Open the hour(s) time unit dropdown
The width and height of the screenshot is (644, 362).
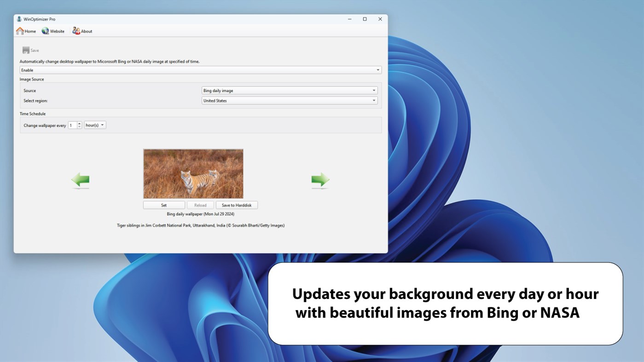point(95,125)
